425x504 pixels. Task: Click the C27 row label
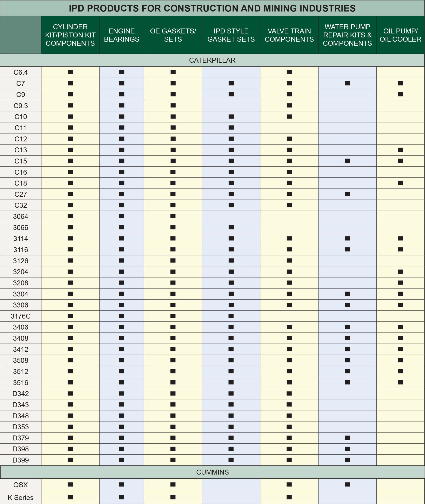21,194
